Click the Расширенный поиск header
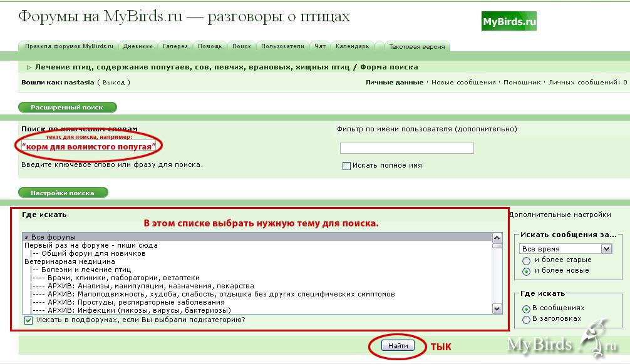 pyautogui.click(x=68, y=107)
